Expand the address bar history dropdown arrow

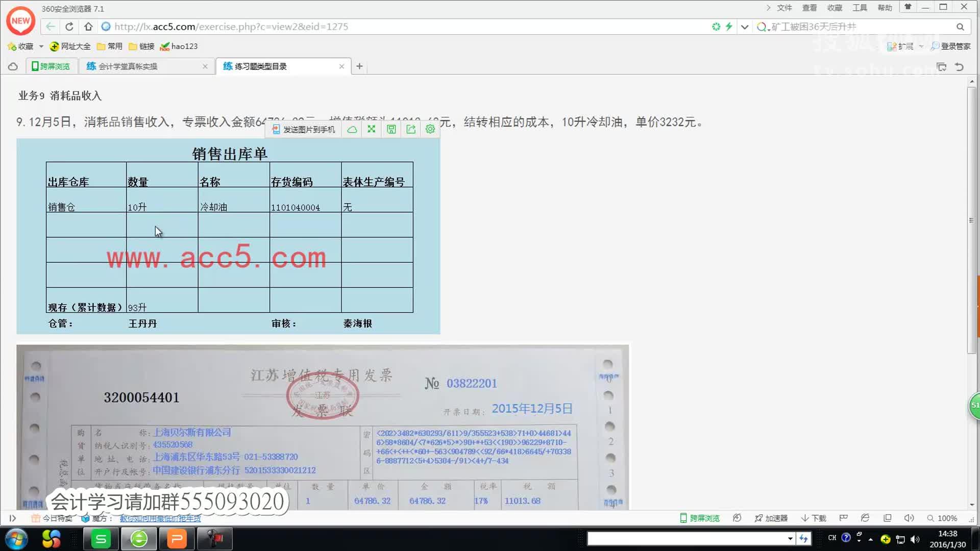[745, 27]
